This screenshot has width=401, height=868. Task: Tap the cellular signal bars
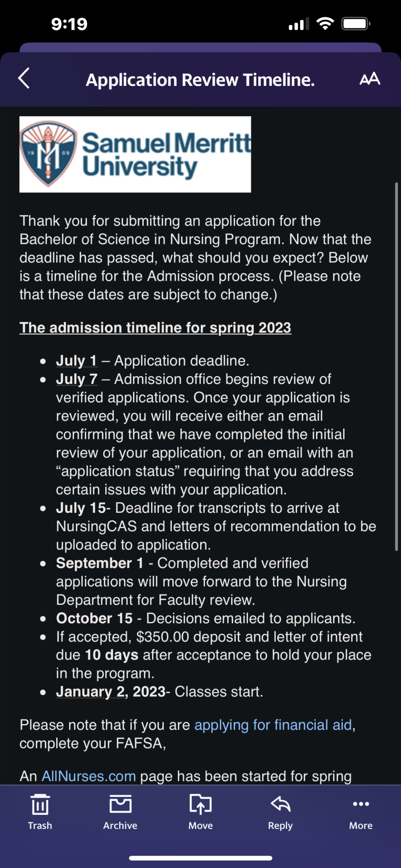tap(299, 24)
